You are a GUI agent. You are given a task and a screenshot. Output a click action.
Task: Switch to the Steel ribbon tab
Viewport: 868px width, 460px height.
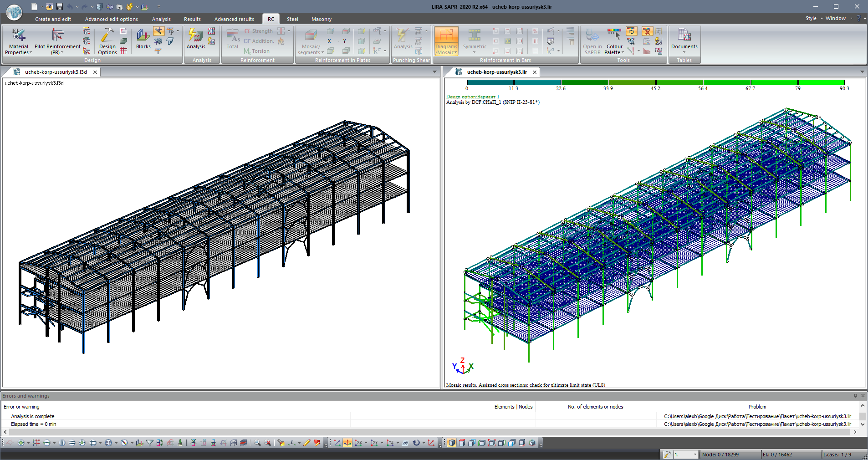point(292,19)
